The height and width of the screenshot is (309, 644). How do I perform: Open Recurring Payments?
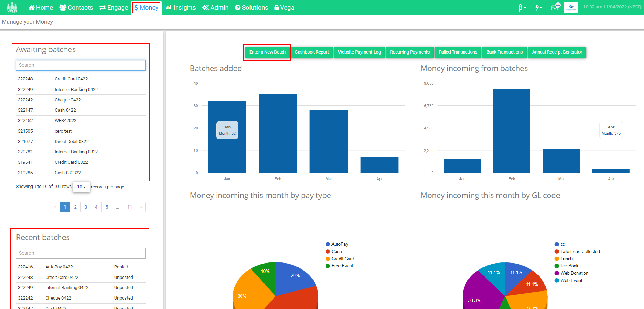(410, 52)
